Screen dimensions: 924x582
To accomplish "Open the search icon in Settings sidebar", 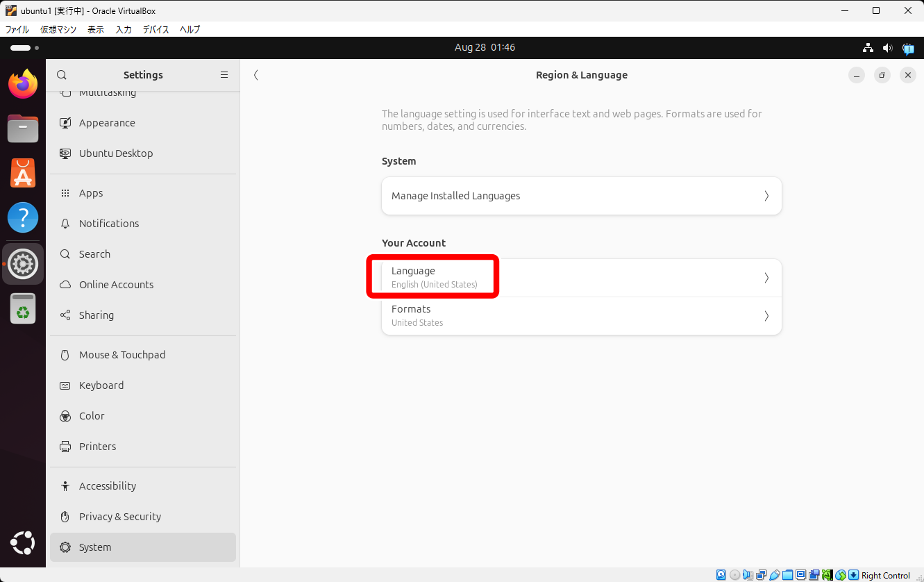I will [x=62, y=75].
